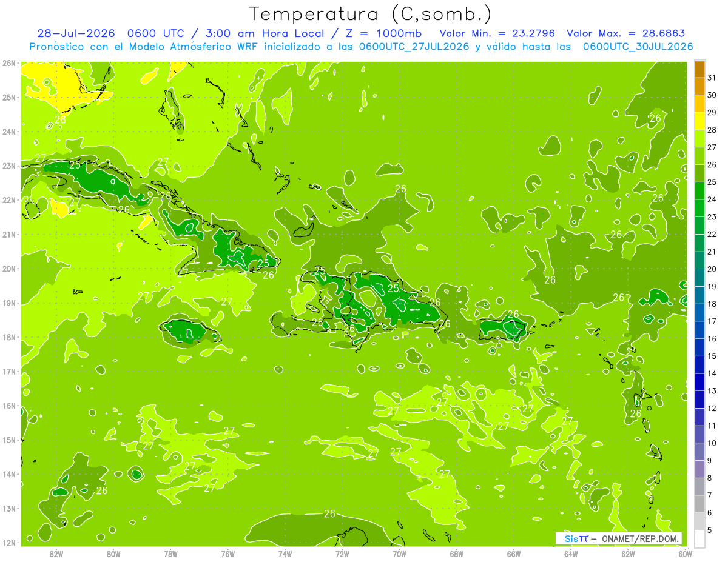Click the '25N' latitude axis label
This screenshot has height=562, width=728.
tap(9, 97)
